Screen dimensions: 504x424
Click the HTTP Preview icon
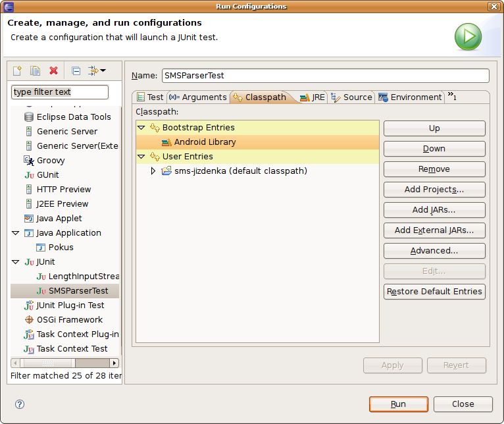29,189
